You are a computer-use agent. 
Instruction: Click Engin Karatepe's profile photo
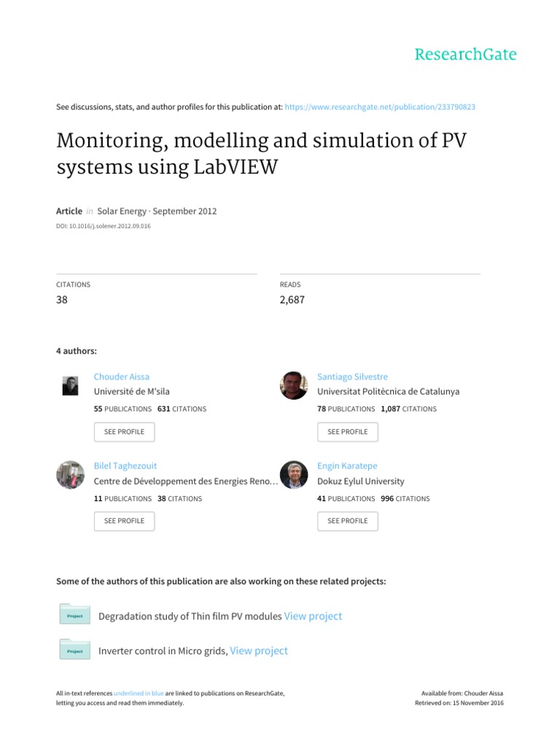coord(294,475)
